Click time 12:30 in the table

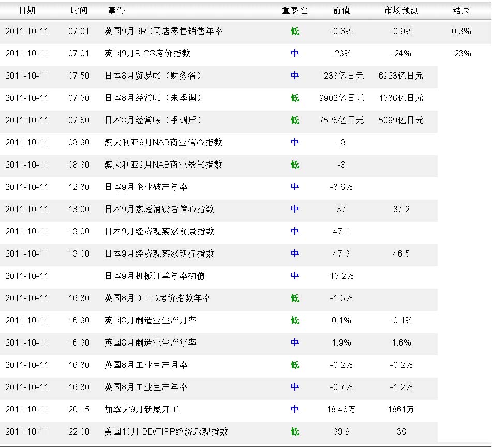[79, 187]
